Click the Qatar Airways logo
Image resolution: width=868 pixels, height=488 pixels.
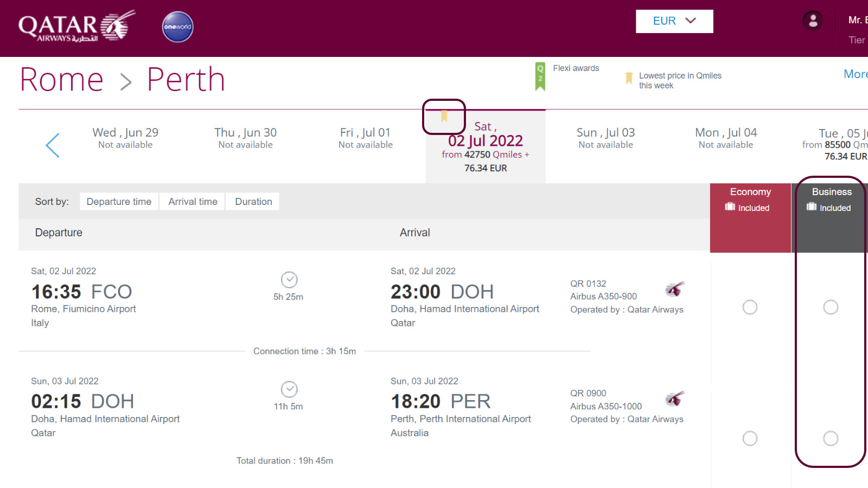[x=76, y=27]
